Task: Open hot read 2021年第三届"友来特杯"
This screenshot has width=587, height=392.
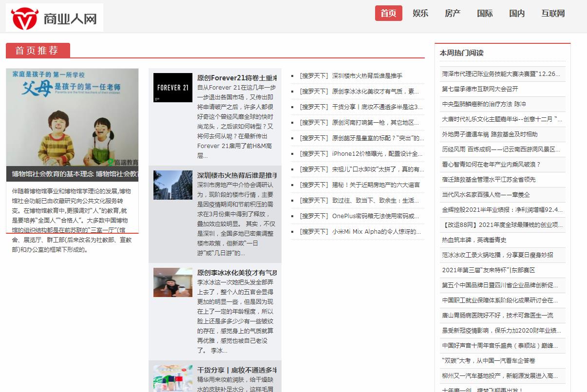Action: [488, 270]
